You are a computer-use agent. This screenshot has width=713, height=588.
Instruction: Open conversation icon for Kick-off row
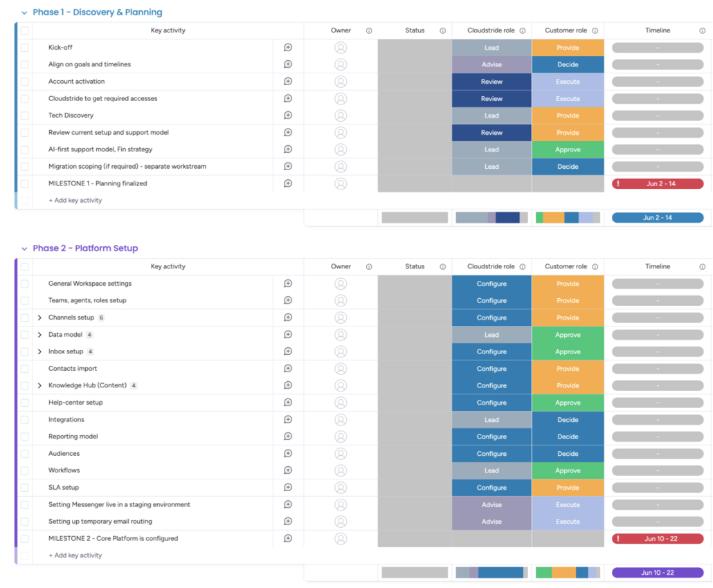(x=288, y=47)
